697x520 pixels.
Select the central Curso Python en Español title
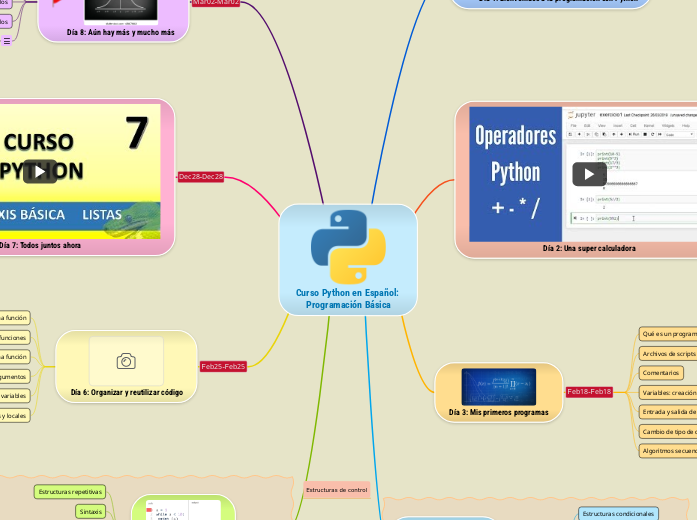(x=347, y=298)
